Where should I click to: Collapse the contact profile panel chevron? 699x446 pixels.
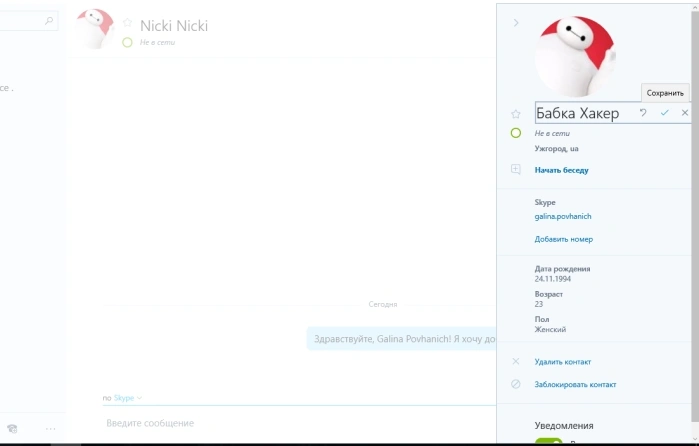click(516, 22)
